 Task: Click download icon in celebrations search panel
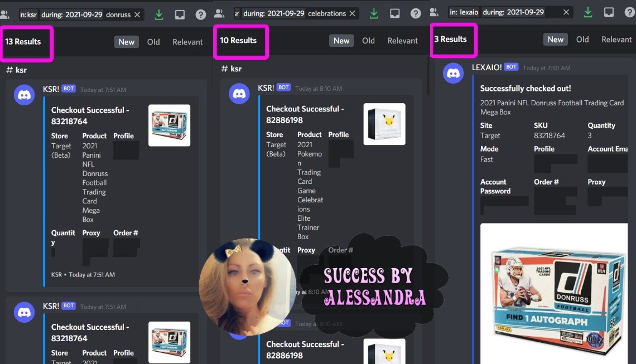tap(374, 13)
